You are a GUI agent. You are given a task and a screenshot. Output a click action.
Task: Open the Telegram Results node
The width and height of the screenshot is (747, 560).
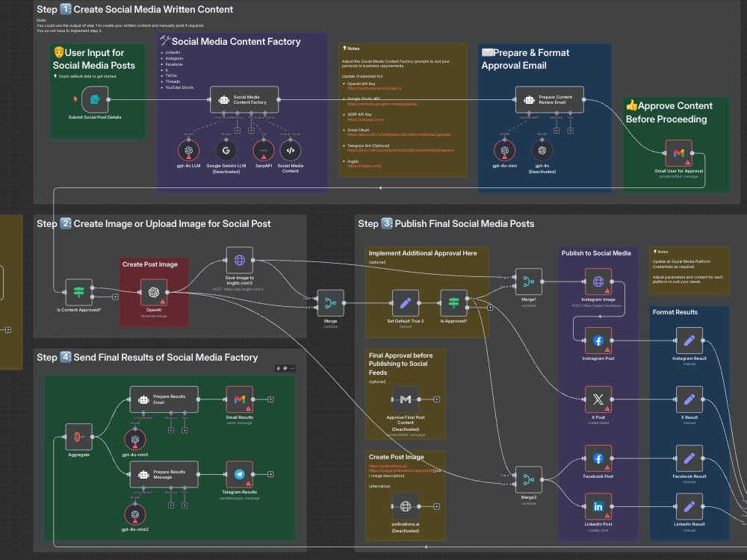coord(240,474)
